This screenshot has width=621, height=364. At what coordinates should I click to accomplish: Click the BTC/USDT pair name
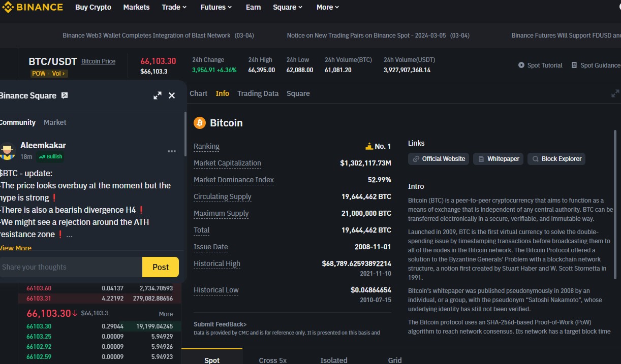(x=53, y=61)
